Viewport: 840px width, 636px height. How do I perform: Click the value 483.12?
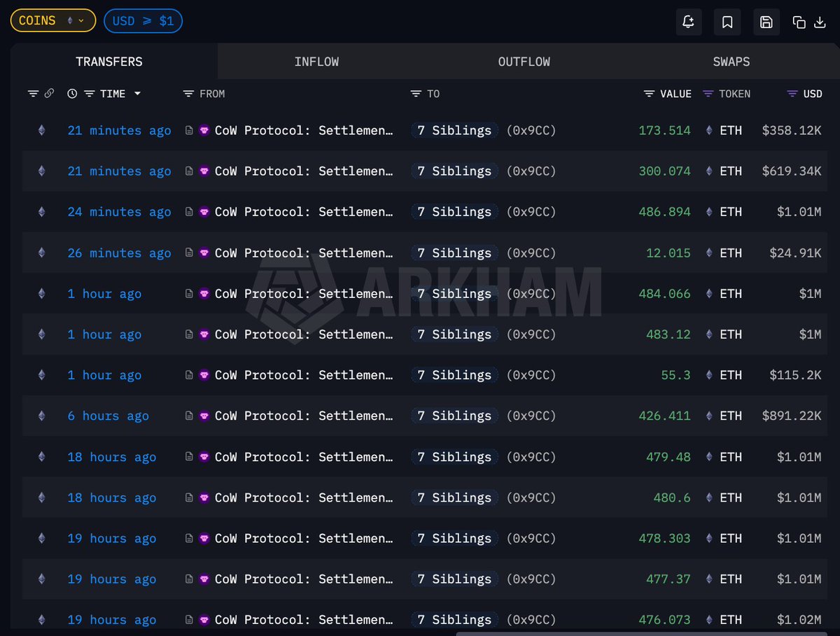click(x=668, y=334)
